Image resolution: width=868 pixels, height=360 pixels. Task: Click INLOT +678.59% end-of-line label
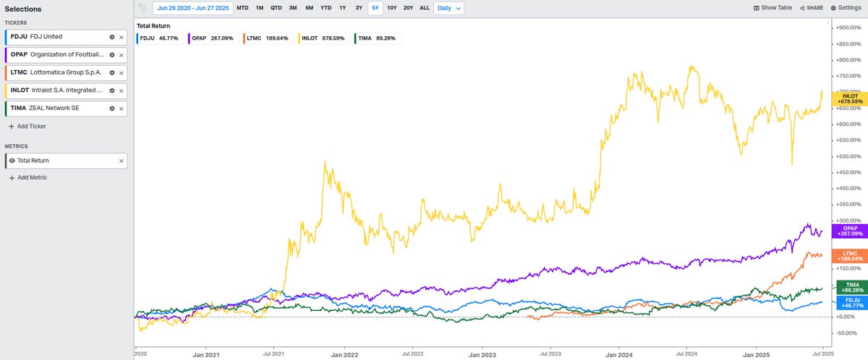point(848,98)
